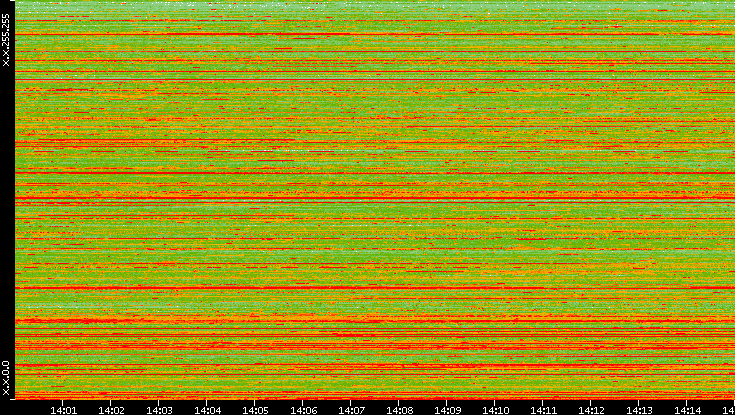This screenshot has height=415, width=735.
Task: Click the 14:08 time axis label
Action: 399,410
